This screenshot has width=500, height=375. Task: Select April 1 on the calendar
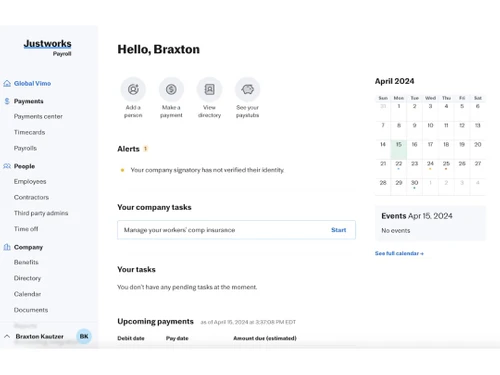tap(399, 111)
